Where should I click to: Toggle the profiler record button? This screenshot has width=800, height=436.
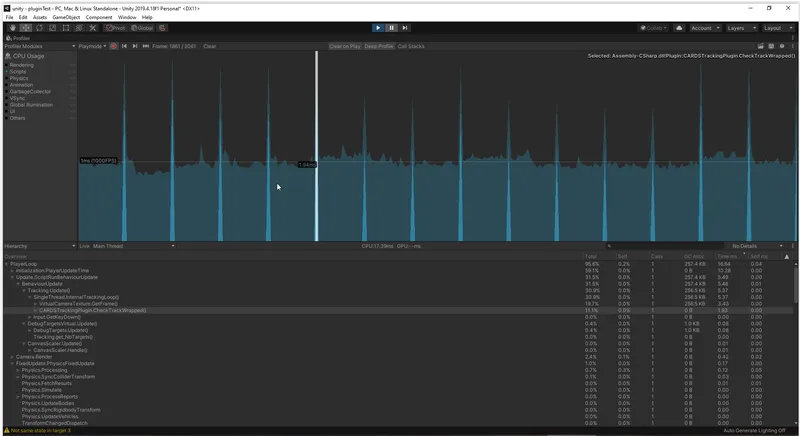tap(113, 46)
